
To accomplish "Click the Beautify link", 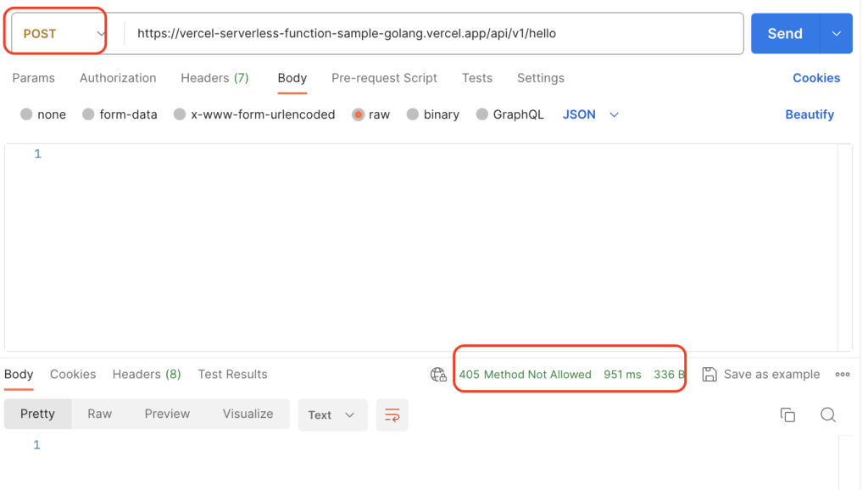I will (x=809, y=114).
